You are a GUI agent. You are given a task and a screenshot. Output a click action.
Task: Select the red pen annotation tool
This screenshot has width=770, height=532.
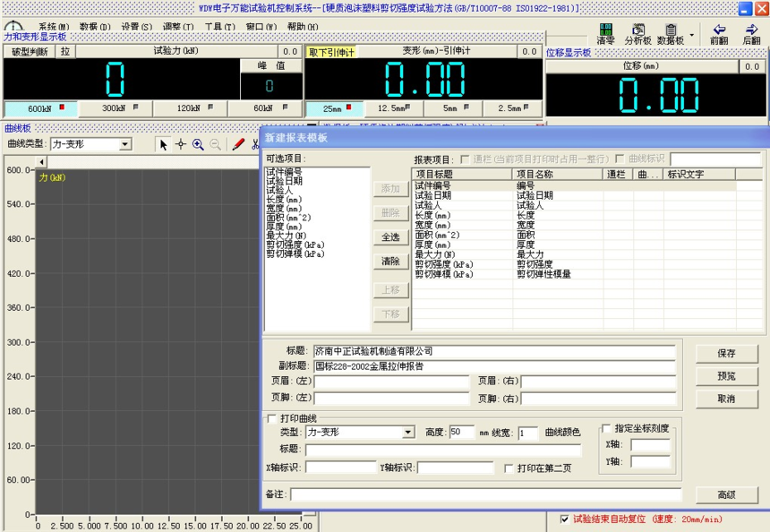(237, 145)
